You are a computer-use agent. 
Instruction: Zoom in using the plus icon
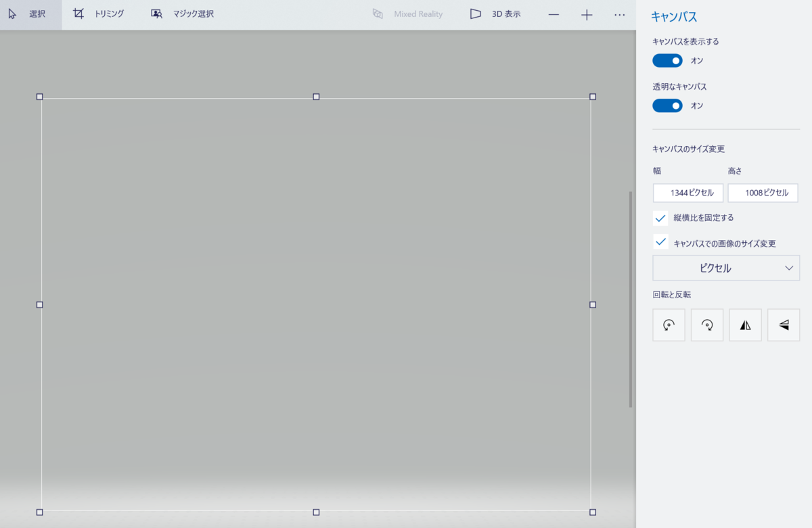pyautogui.click(x=586, y=14)
